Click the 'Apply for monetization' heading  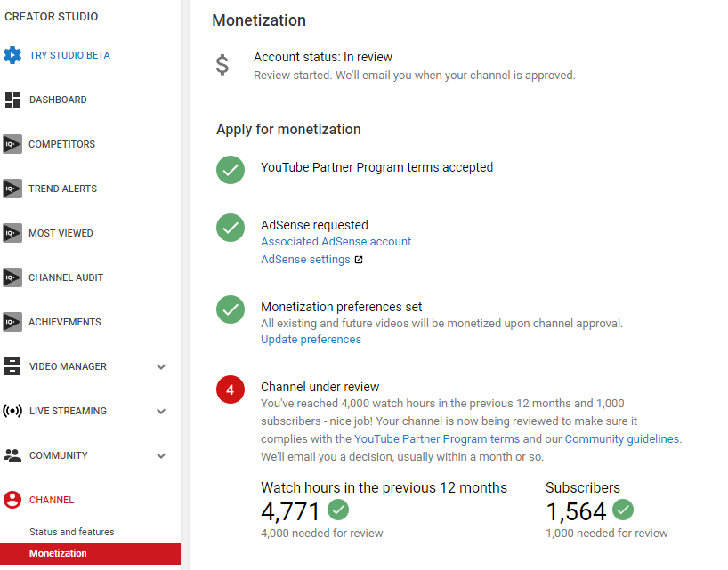pyautogui.click(x=288, y=130)
